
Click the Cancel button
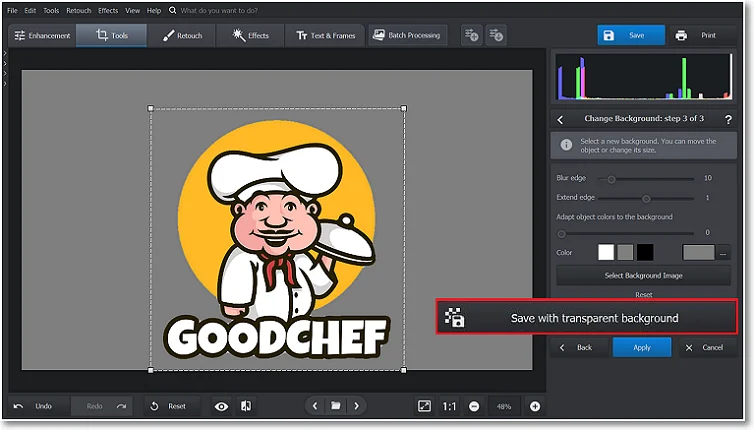(706, 347)
